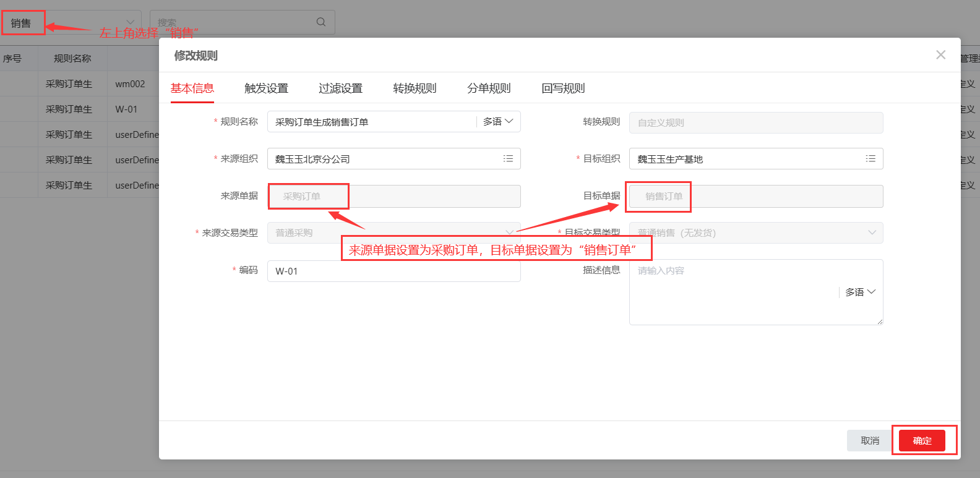
Task: Open source organization list picker icon
Action: click(508, 159)
